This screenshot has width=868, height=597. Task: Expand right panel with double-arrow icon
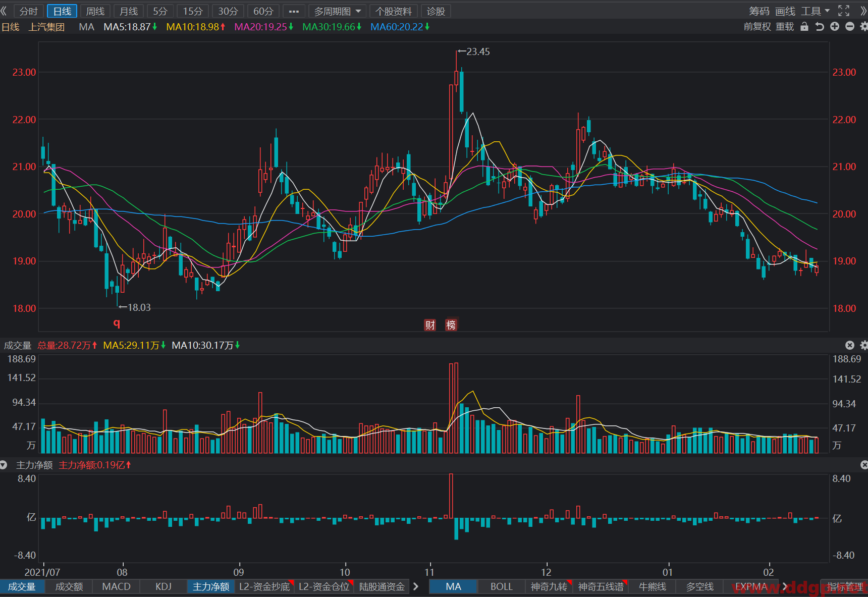(x=863, y=11)
